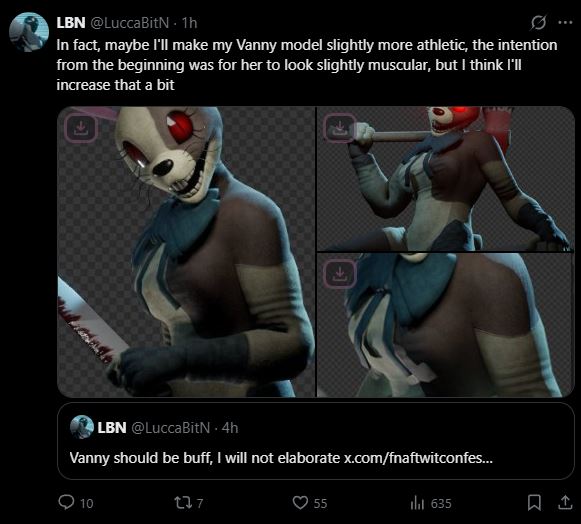581x524 pixels.
Task: Open the @LuccaBitN handle link
Action: [x=130, y=23]
